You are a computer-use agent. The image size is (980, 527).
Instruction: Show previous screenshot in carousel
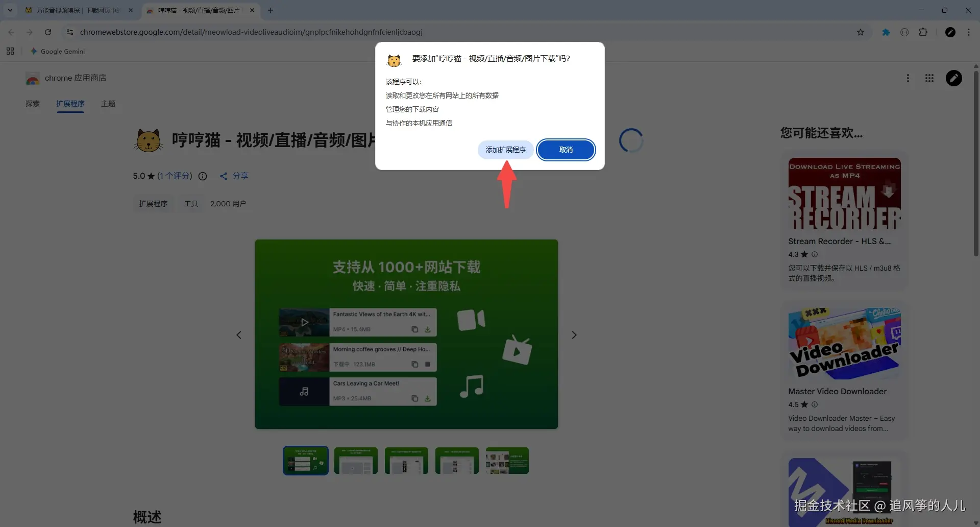(239, 335)
